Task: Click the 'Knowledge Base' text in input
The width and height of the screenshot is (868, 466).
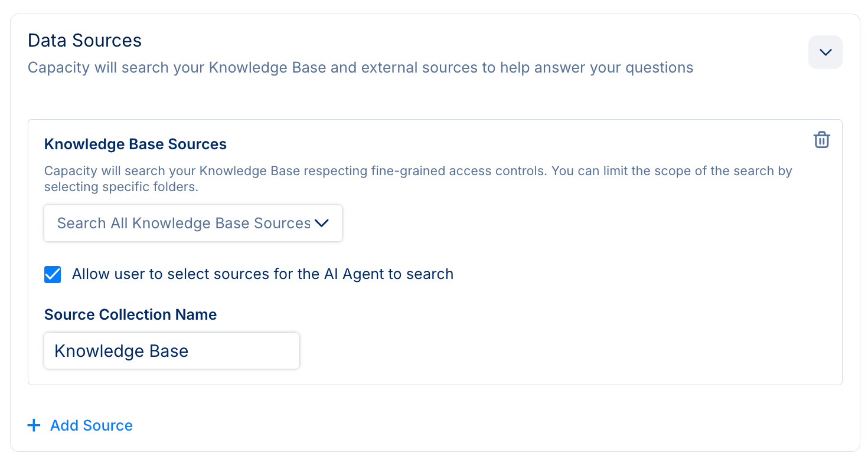Action: (x=121, y=351)
